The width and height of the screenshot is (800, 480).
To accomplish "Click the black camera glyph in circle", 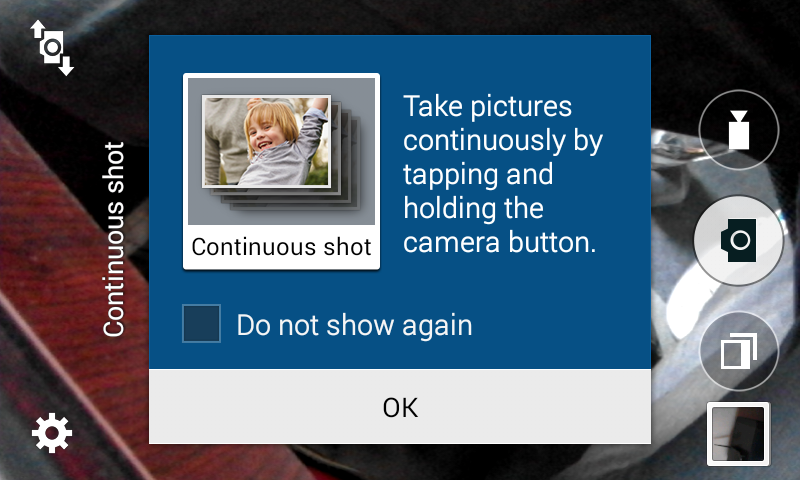I will [738, 240].
